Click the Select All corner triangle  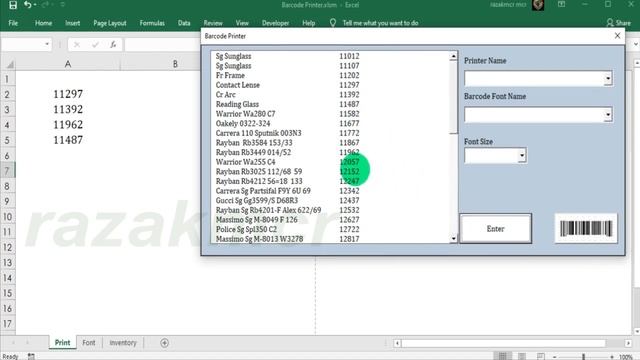pyautogui.click(x=10, y=64)
